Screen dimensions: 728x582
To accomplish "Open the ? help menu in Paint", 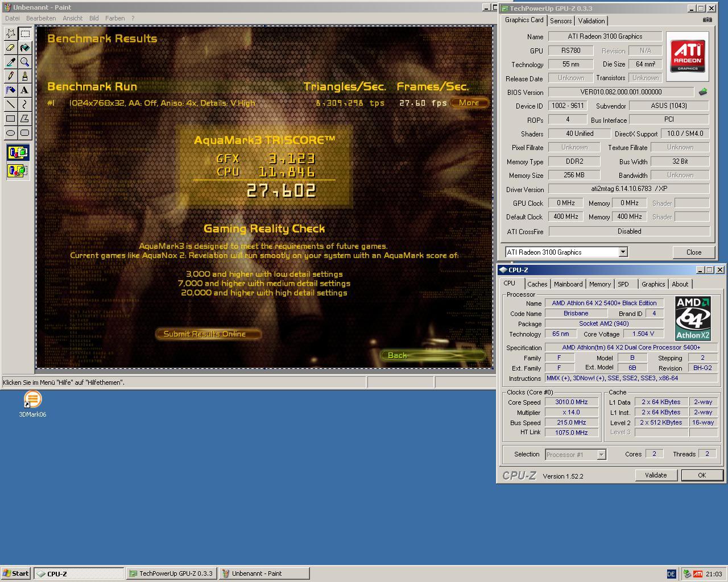I will [x=133, y=18].
